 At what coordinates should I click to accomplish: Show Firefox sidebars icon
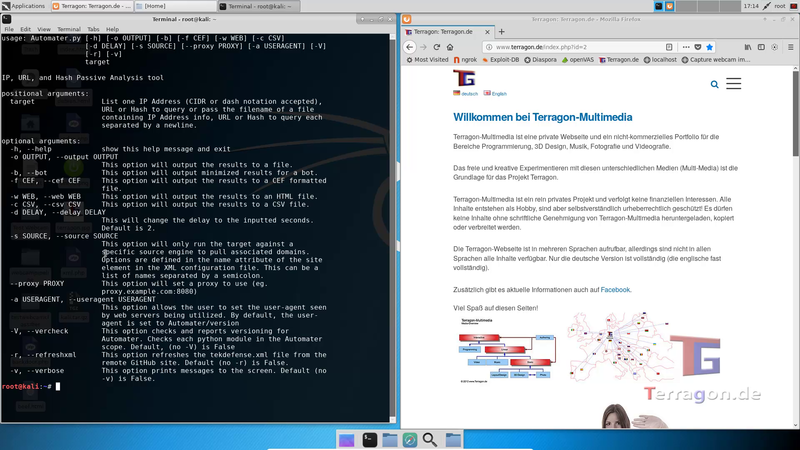click(x=761, y=47)
